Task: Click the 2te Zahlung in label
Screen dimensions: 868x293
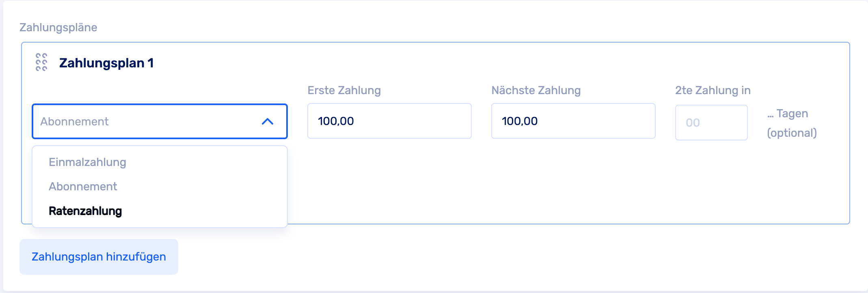Action: [x=713, y=90]
